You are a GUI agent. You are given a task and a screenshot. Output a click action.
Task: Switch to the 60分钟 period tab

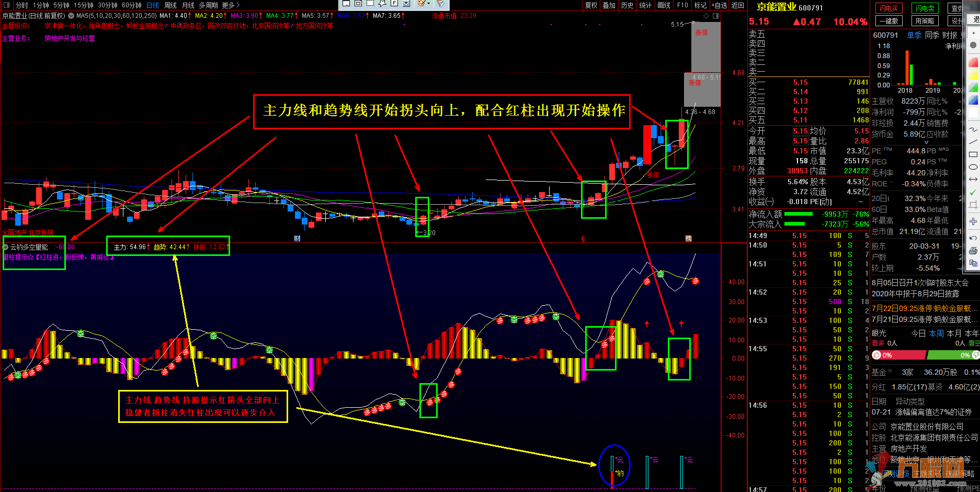pos(132,5)
